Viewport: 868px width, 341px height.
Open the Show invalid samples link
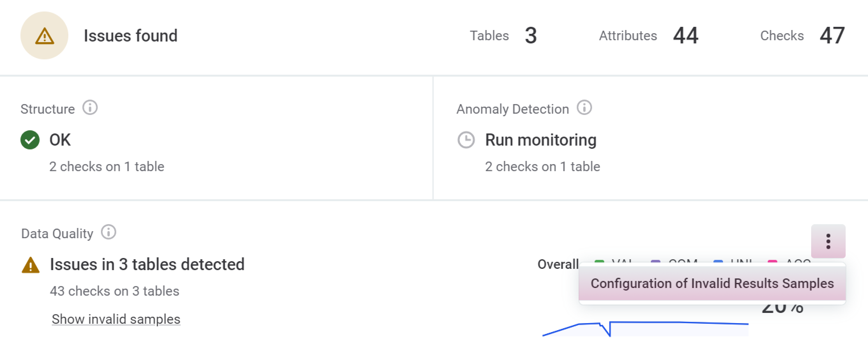[116, 319]
